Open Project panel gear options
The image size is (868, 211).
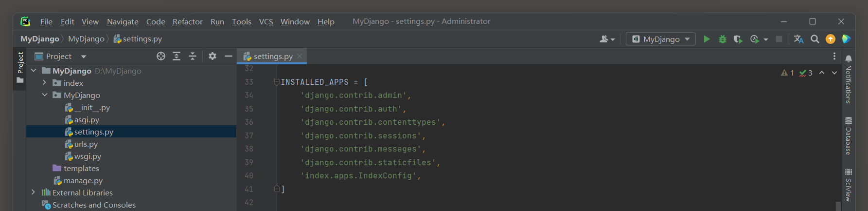(x=213, y=56)
